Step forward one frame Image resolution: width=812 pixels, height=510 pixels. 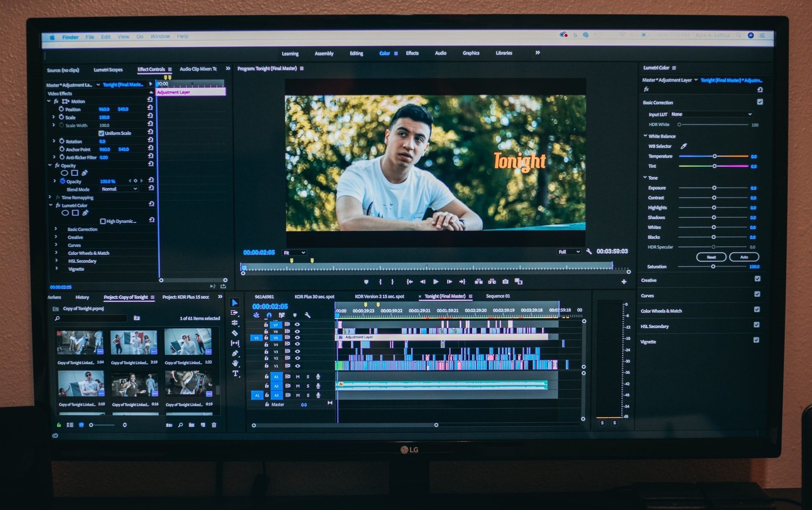click(x=450, y=282)
